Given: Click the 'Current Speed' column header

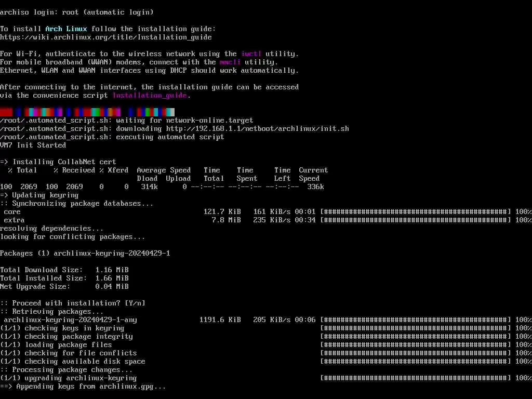Looking at the screenshot, I should [x=313, y=175].
